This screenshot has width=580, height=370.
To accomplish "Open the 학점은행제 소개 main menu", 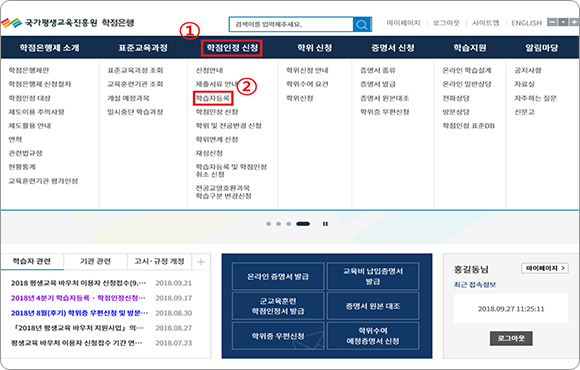I will (x=50, y=48).
